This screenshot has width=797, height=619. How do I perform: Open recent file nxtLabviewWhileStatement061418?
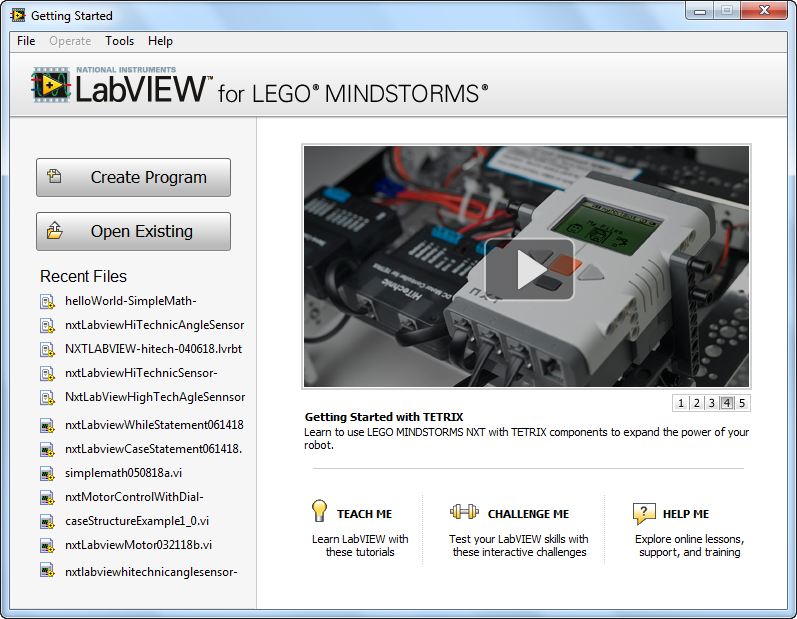click(154, 424)
